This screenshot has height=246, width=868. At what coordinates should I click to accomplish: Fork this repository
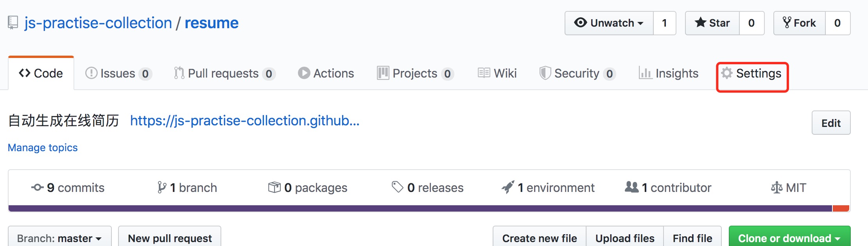800,23
